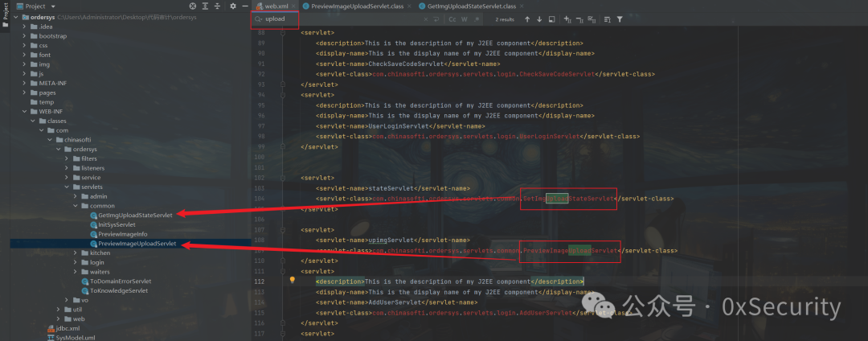
Task: Click the locate-in-project target icon
Action: 193,6
